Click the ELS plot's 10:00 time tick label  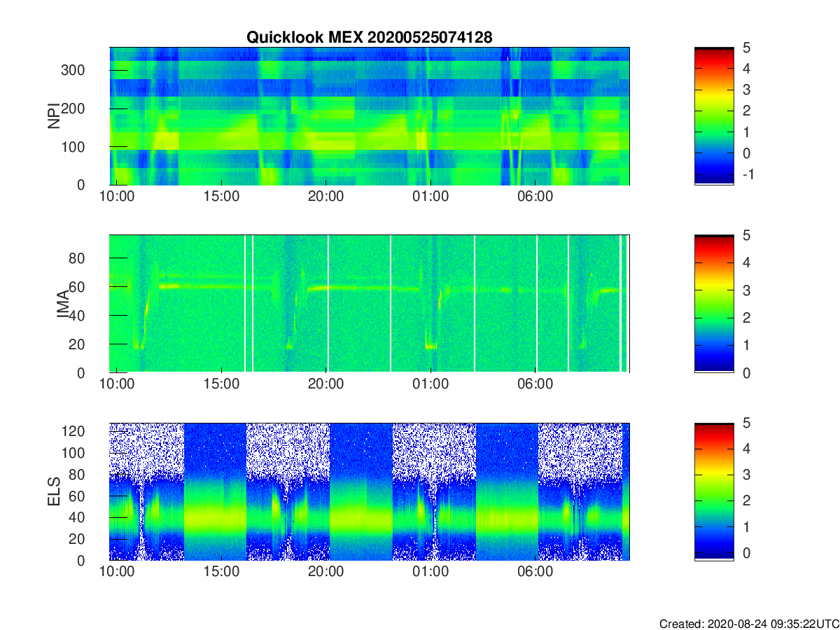pos(117,572)
